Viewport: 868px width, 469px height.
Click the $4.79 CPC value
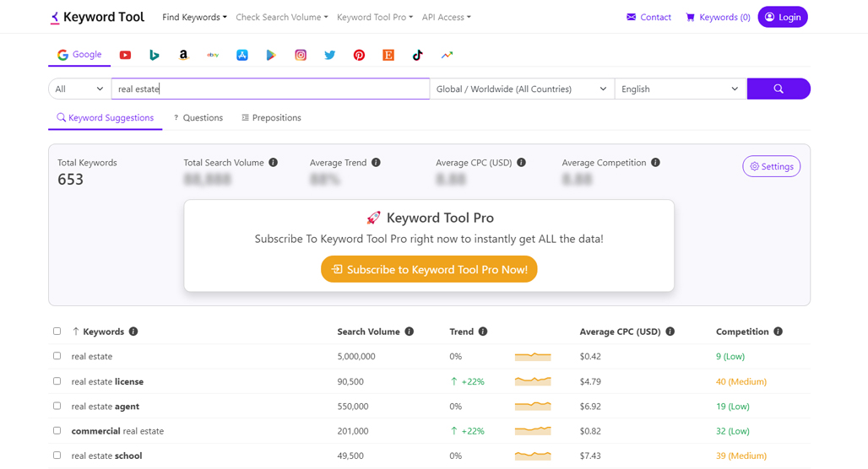(590, 381)
